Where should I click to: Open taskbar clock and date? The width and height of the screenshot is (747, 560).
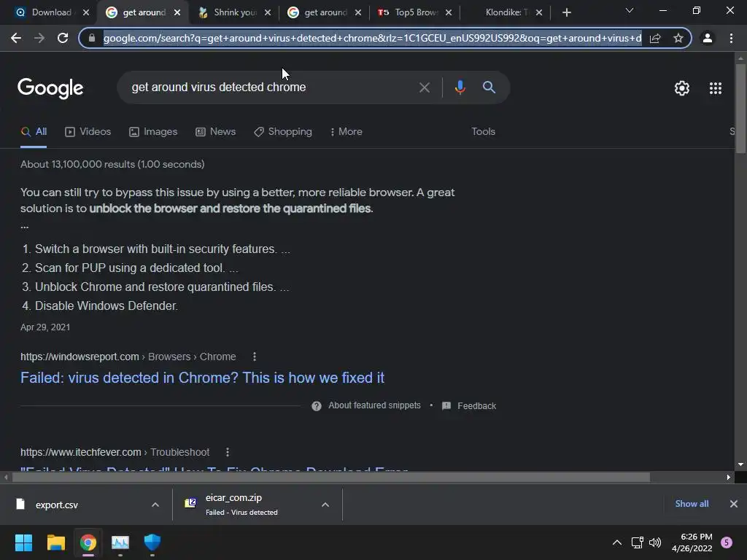(692, 542)
